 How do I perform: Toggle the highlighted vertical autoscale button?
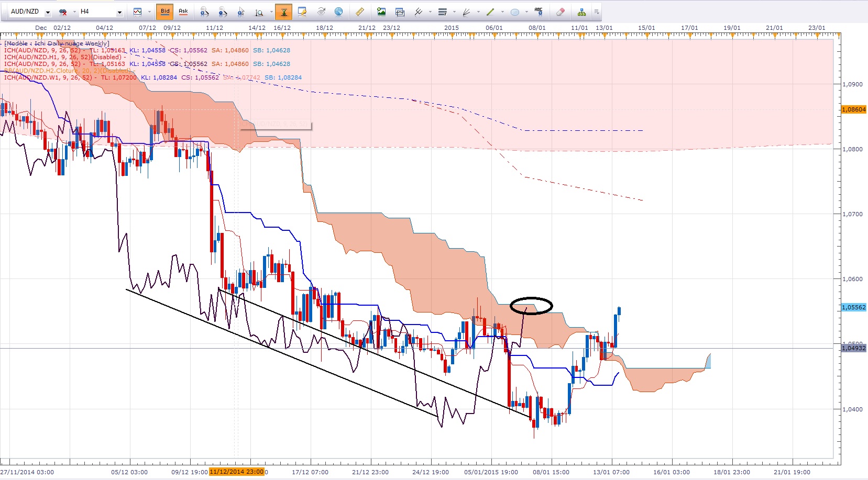283,12
